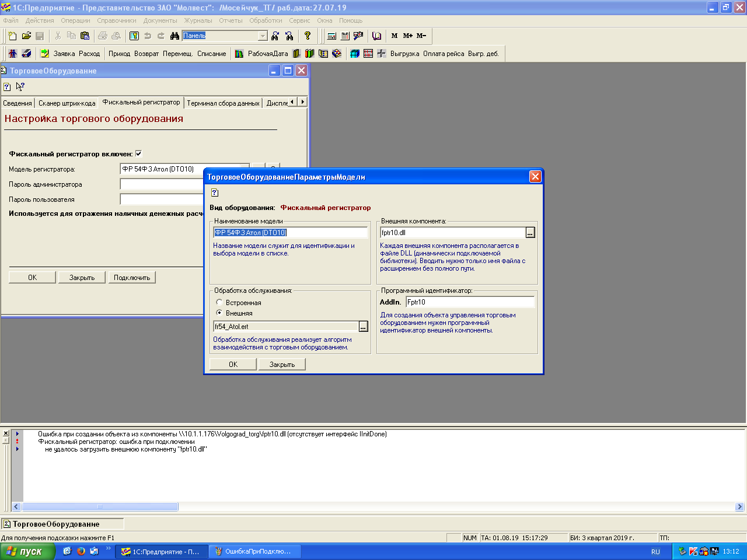Click the Find binoculars icon
Viewport: 747px width, 560px height.
tap(174, 36)
